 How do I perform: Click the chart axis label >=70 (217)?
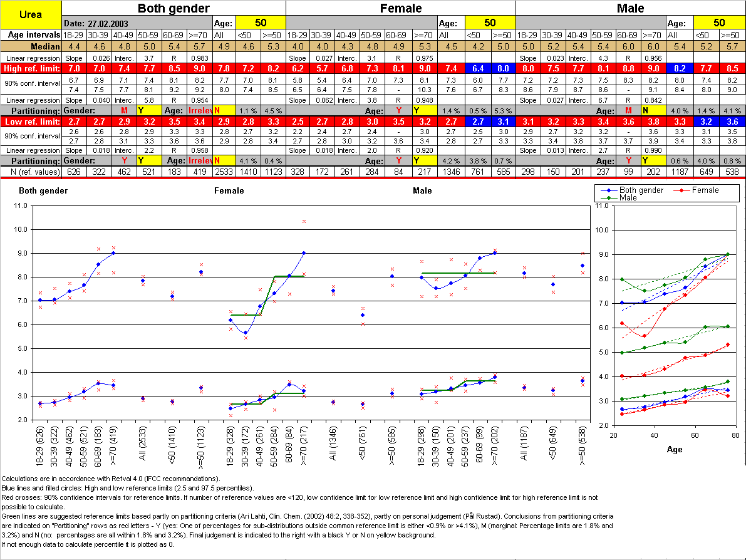pos(304,445)
